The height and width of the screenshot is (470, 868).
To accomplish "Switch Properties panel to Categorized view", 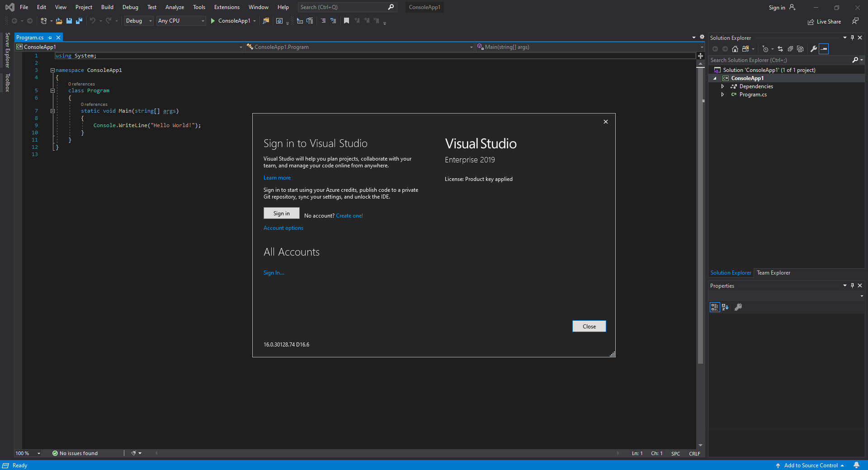I will (714, 307).
